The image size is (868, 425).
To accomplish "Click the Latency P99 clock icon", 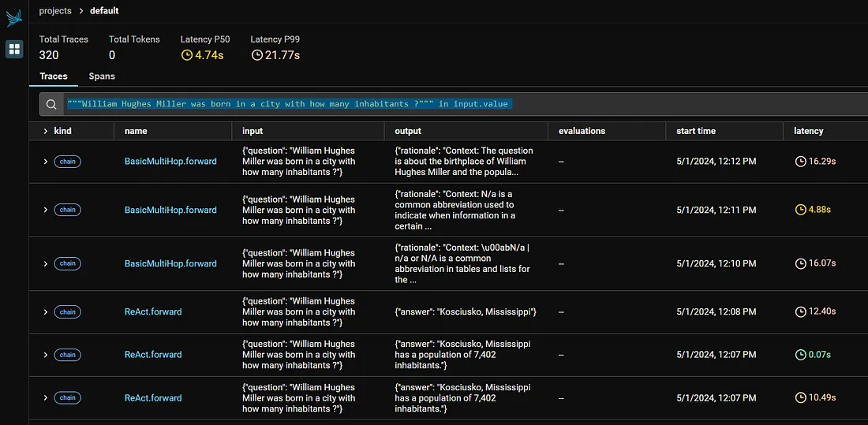I will pos(256,54).
